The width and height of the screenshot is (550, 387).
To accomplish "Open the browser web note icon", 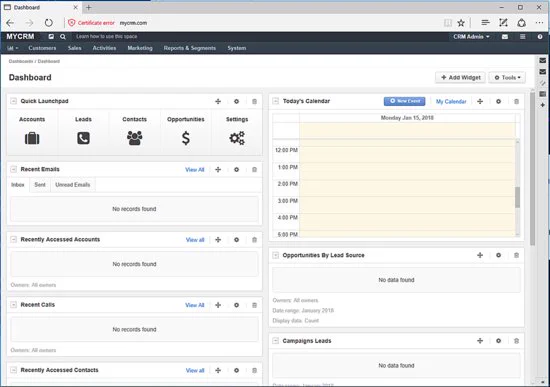I will (x=503, y=23).
